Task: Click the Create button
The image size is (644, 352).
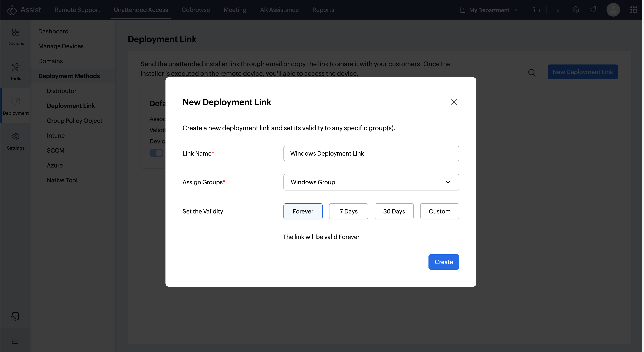Action: click(444, 262)
